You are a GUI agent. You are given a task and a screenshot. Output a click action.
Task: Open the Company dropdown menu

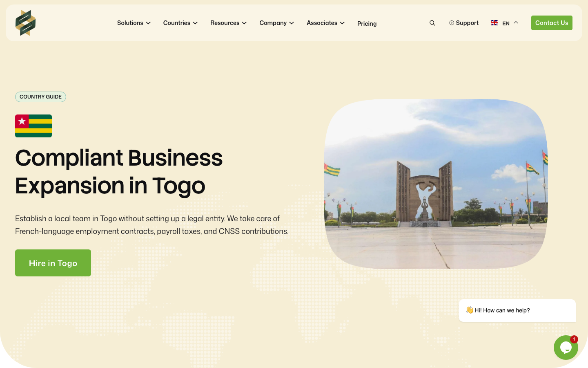click(277, 23)
